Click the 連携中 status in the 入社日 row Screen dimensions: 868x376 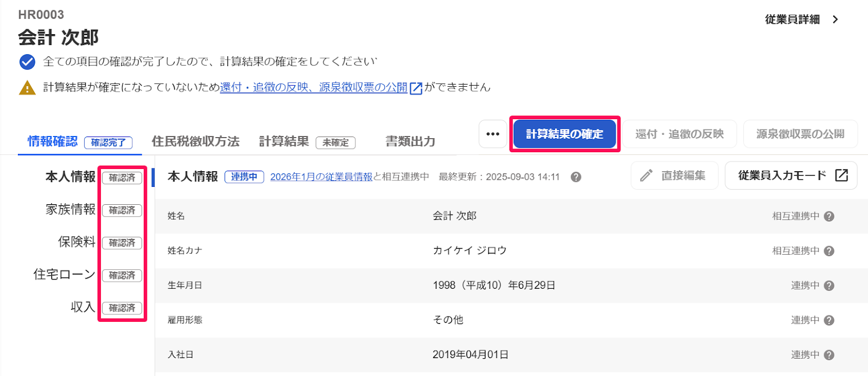(805, 355)
